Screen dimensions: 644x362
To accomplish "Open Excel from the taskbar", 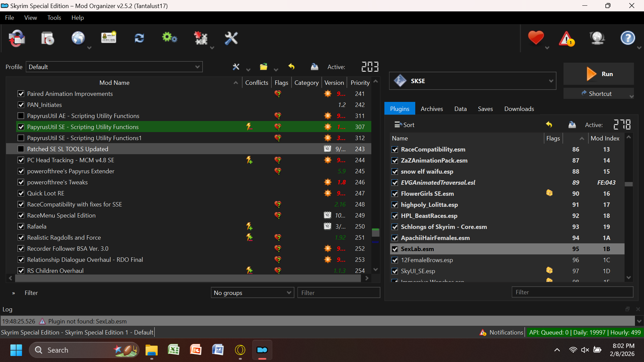I will pyautogui.click(x=174, y=350).
